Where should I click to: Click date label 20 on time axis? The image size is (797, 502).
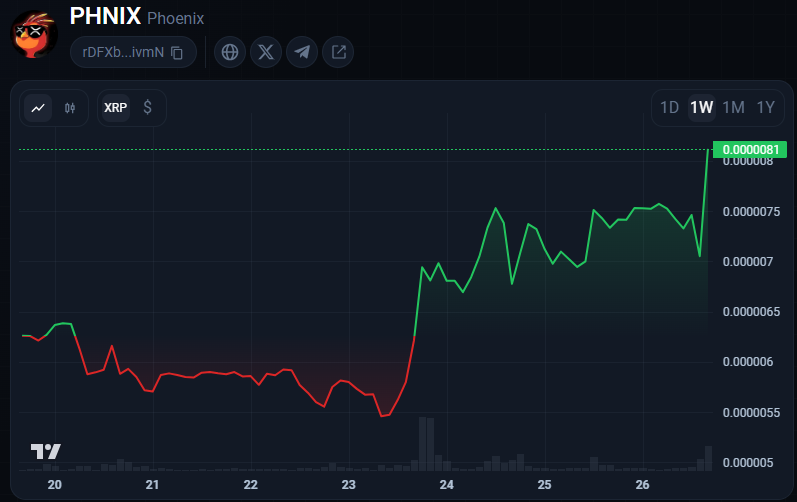[x=54, y=485]
